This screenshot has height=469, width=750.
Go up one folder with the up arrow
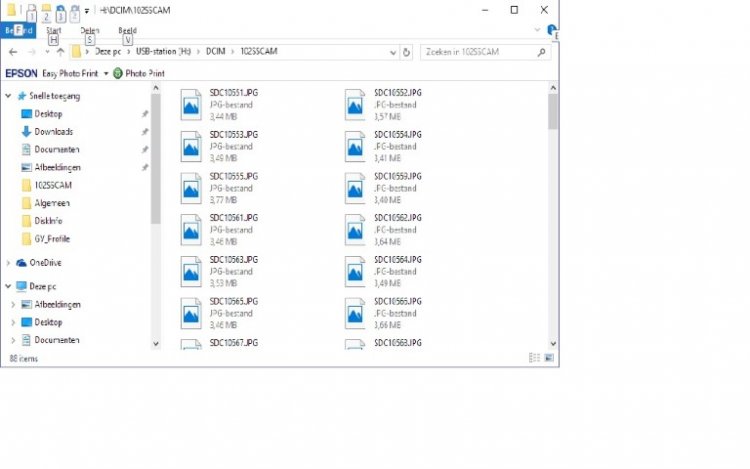tap(60, 52)
